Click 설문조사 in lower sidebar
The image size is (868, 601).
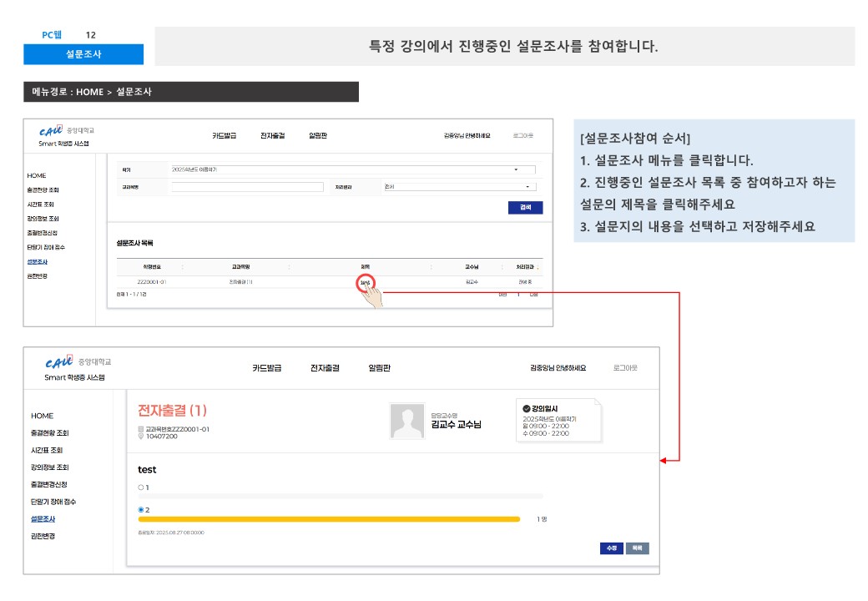tap(43, 518)
